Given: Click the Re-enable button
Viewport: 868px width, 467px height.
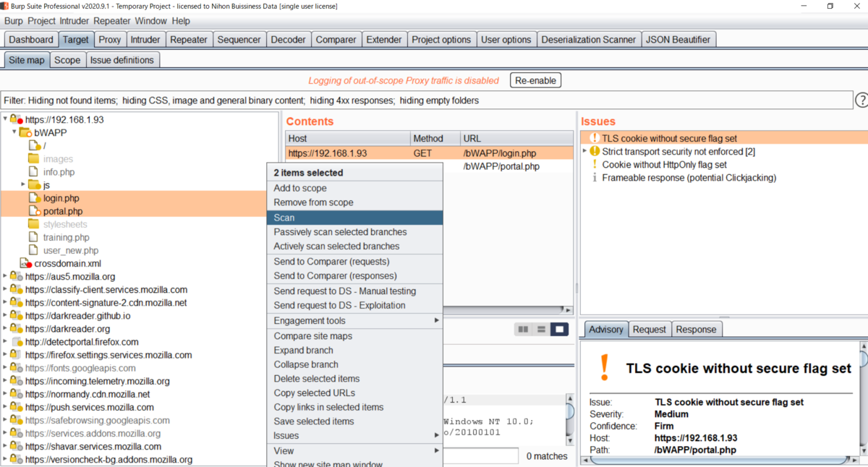Looking at the screenshot, I should tap(535, 80).
